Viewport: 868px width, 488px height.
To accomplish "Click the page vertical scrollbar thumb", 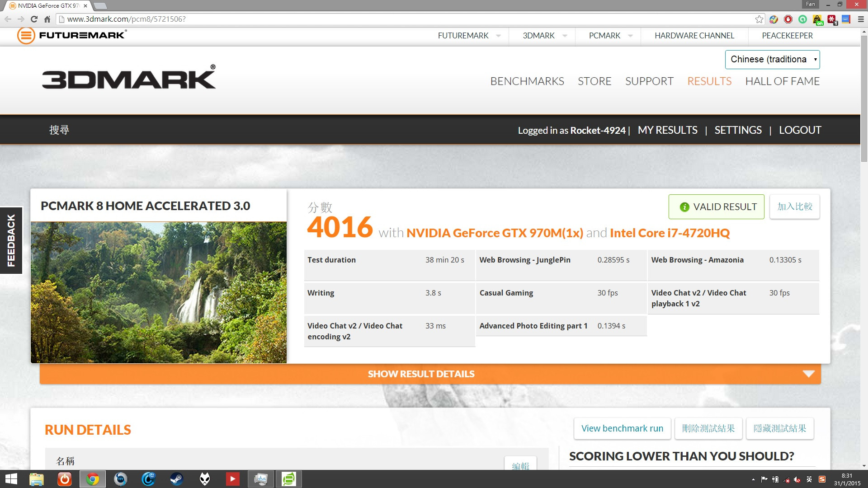I will (864, 98).
